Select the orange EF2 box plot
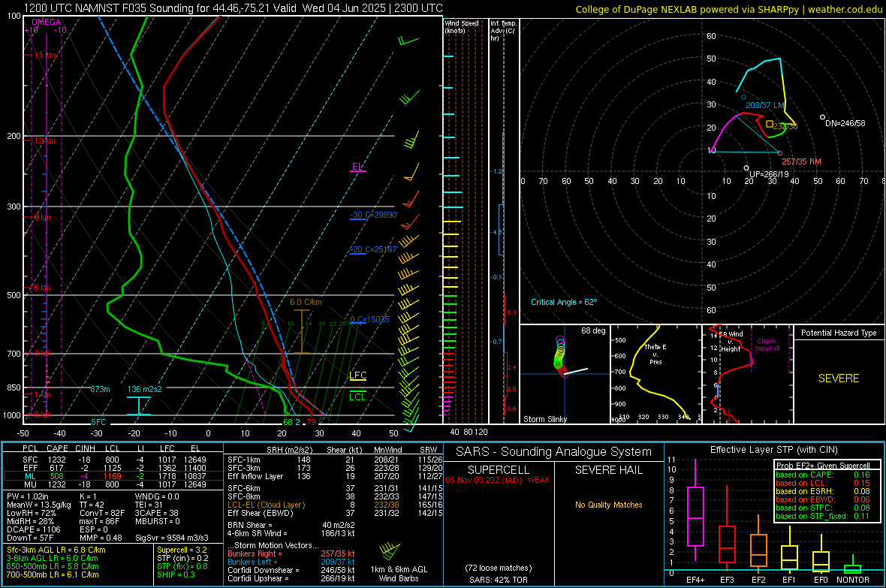886x588 pixels. (x=758, y=544)
